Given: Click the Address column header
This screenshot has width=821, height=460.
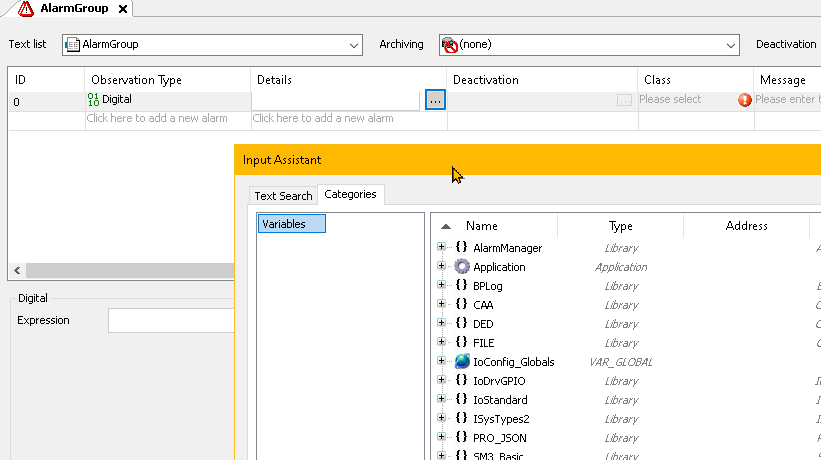Looking at the screenshot, I should (x=746, y=226).
